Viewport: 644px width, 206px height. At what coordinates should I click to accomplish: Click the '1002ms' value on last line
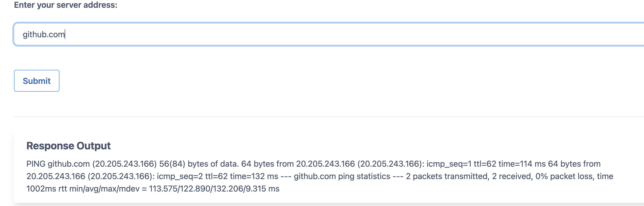click(41, 189)
